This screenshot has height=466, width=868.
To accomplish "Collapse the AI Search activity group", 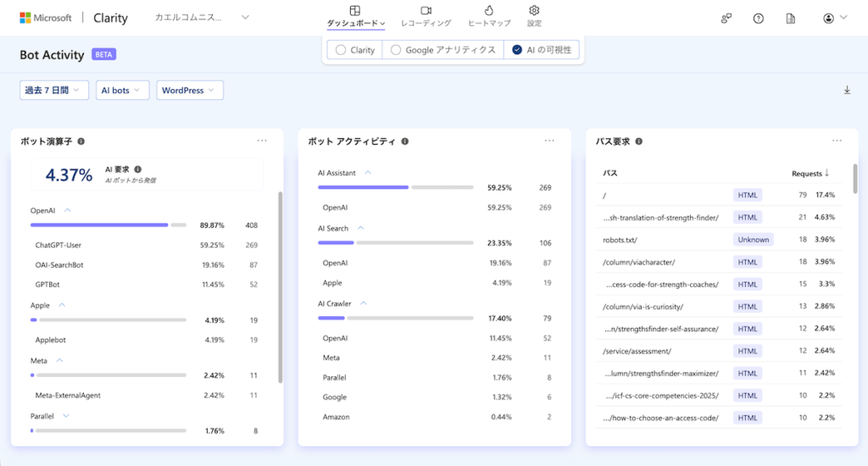I will click(360, 228).
